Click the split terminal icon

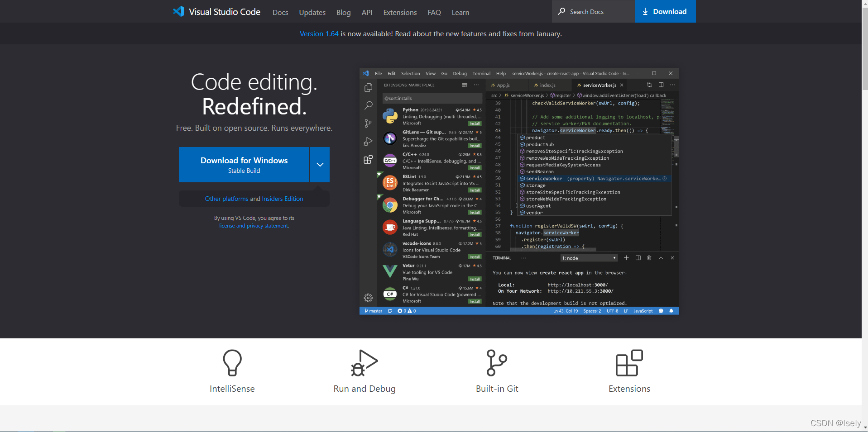click(x=638, y=258)
